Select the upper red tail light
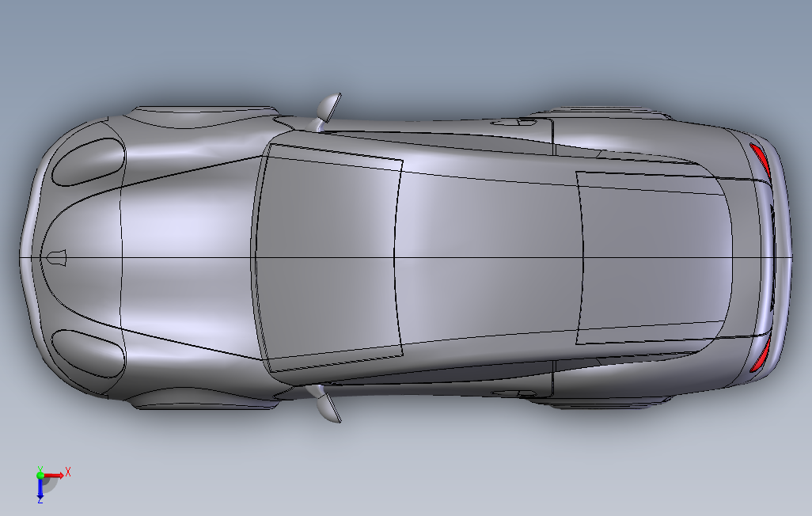This screenshot has width=812, height=516. tap(761, 160)
